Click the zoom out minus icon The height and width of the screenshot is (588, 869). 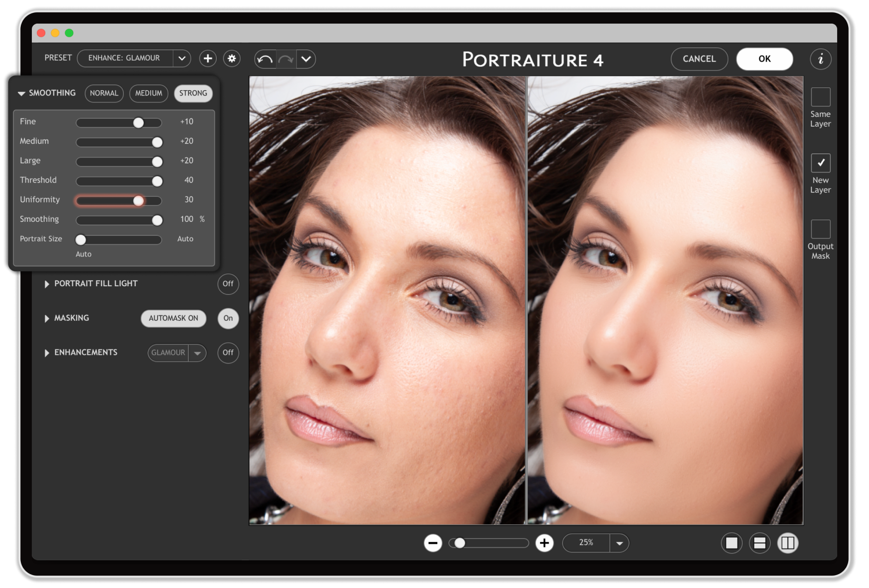click(433, 543)
